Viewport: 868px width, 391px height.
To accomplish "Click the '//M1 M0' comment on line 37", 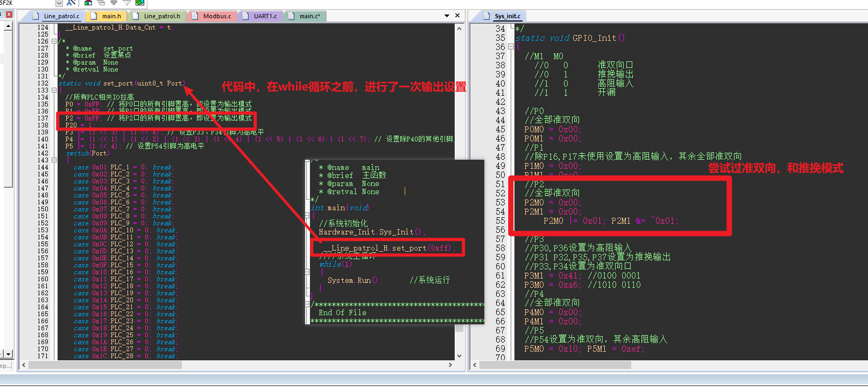I will [544, 56].
